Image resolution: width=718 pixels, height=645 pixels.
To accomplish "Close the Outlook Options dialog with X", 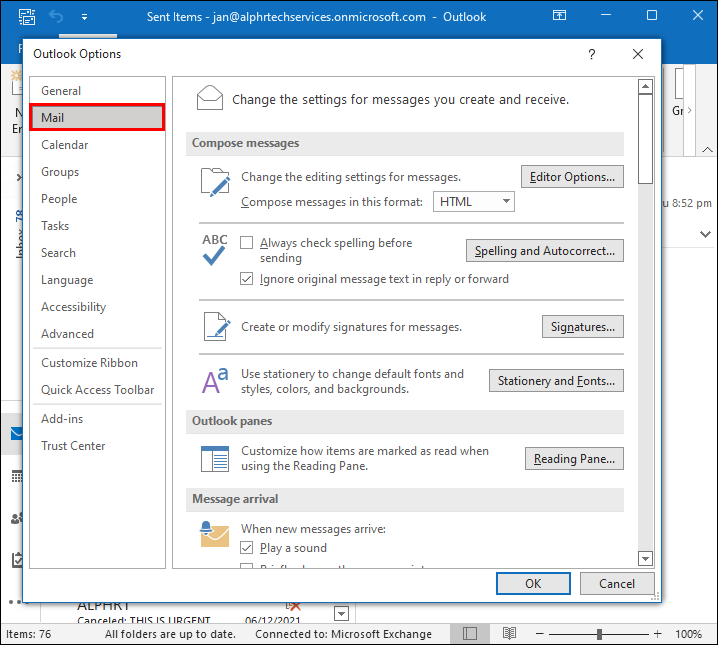I will (x=638, y=54).
